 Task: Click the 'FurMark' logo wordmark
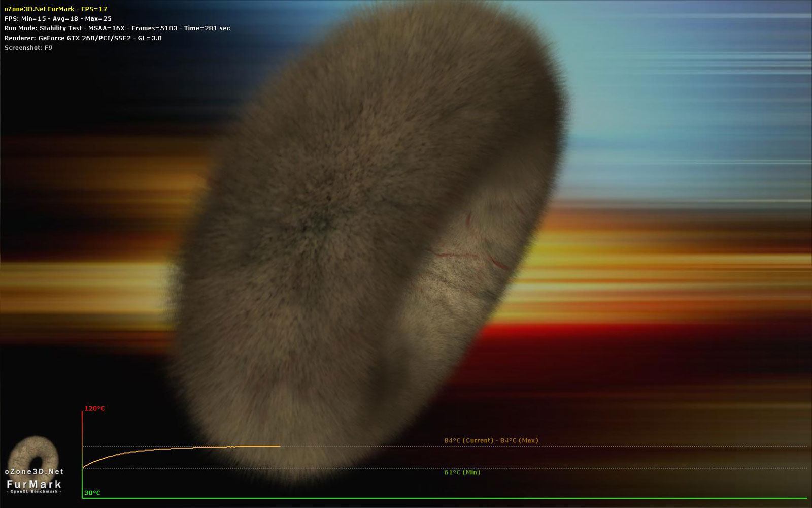pyautogui.click(x=34, y=483)
